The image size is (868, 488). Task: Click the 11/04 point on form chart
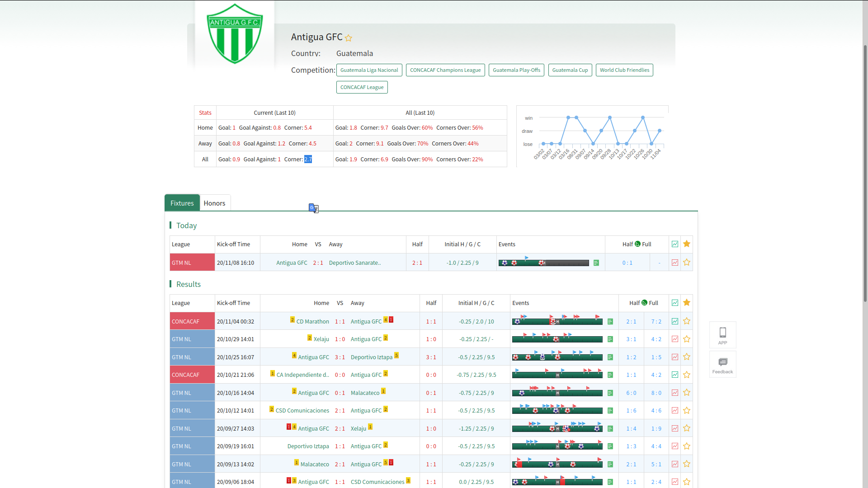pos(660,131)
